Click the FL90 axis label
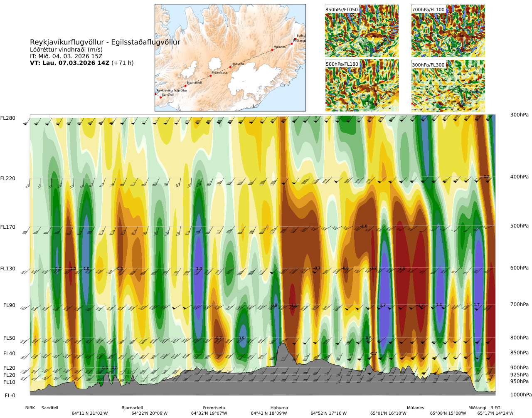Screen dimensions: 532x418 (9, 305)
